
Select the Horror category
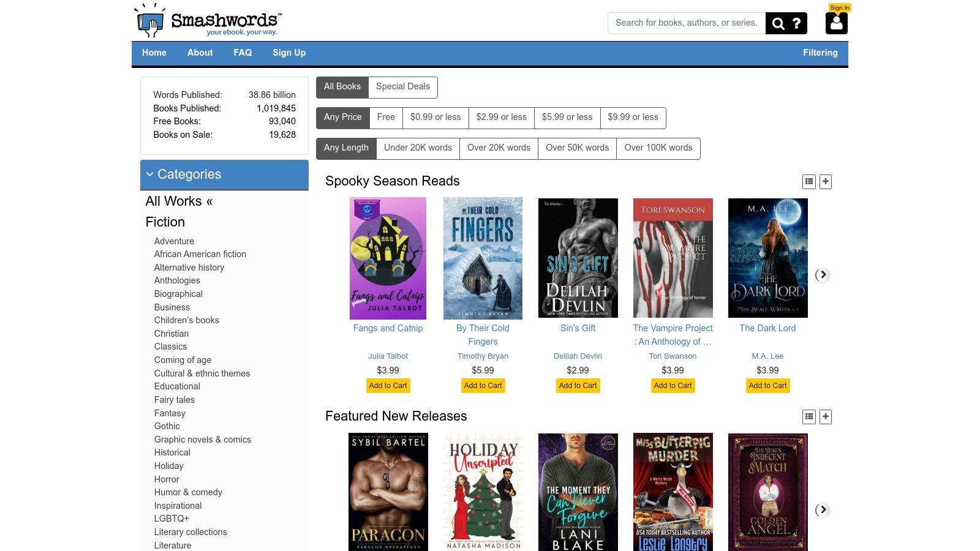click(167, 479)
